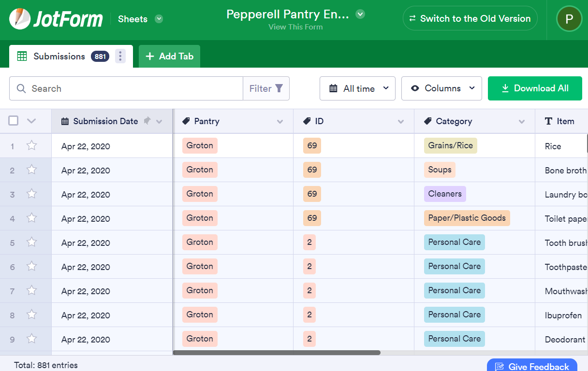This screenshot has height=371, width=588.
Task: Star the row 9 submission
Action: [x=32, y=339]
